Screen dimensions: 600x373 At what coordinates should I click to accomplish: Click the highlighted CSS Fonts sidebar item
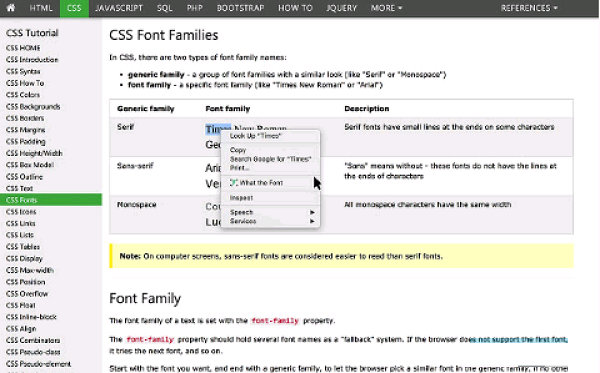pyautogui.click(x=51, y=200)
